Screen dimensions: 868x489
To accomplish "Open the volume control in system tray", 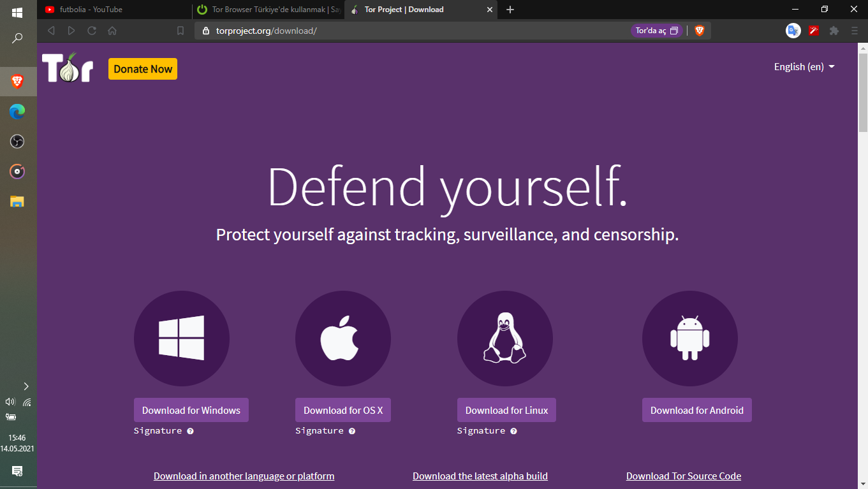I will click(x=10, y=402).
